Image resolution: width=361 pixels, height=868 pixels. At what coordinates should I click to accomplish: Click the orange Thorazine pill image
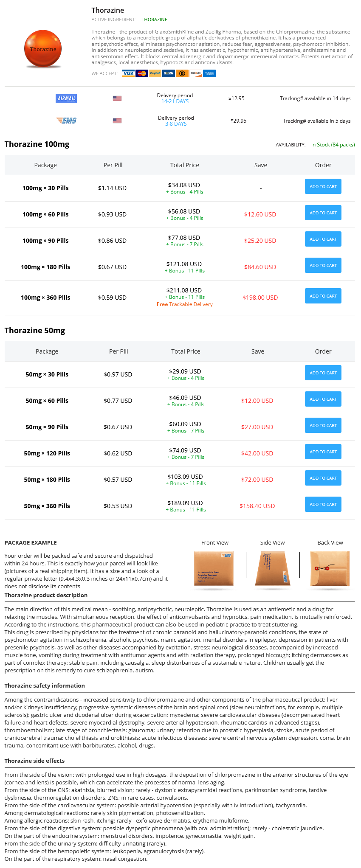43,49
